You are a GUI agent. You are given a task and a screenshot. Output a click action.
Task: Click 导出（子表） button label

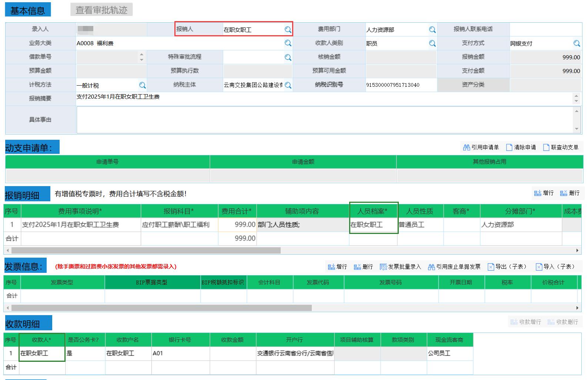coord(511,267)
